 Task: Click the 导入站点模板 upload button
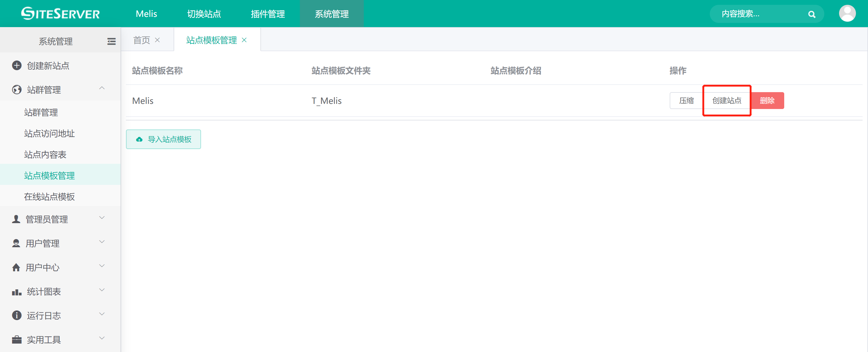pos(163,139)
